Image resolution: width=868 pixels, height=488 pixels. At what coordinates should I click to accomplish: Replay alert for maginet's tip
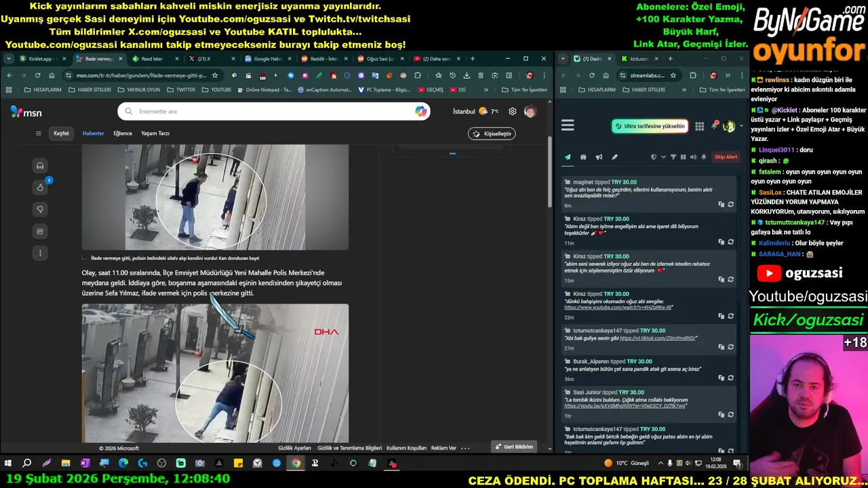pos(730,204)
